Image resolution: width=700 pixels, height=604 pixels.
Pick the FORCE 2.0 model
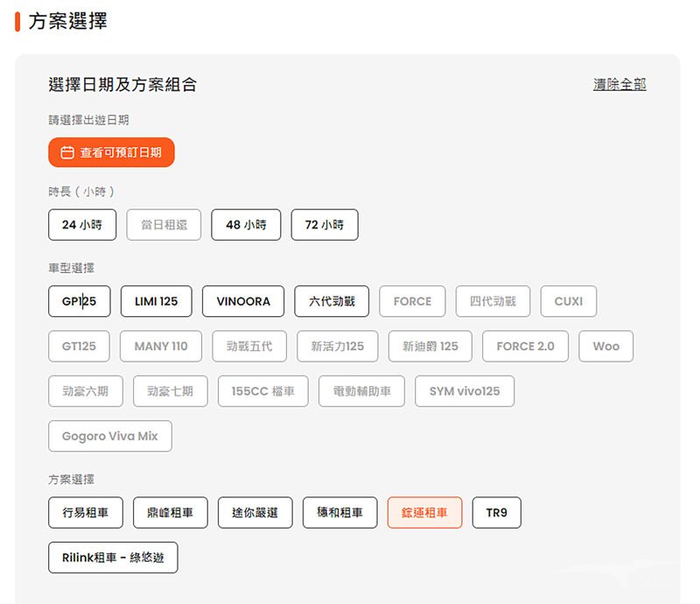tap(525, 346)
